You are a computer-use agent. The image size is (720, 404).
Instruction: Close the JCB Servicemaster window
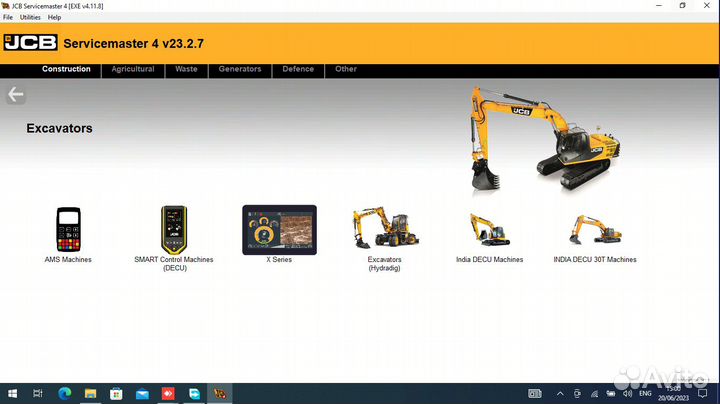707,6
